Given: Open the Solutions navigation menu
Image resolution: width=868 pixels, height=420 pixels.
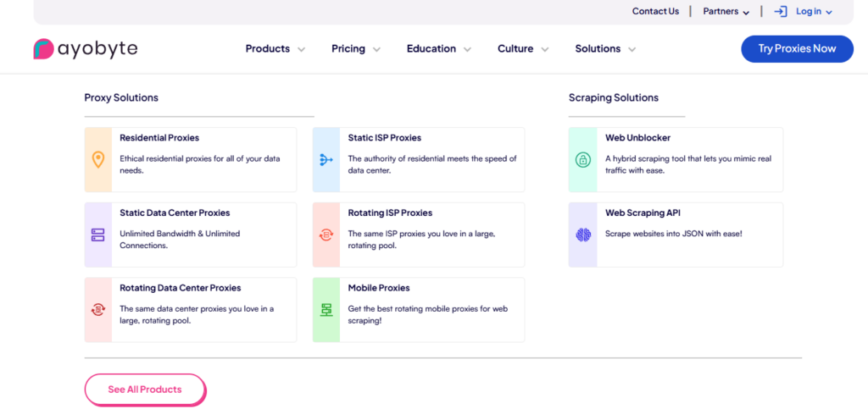Looking at the screenshot, I should (605, 49).
